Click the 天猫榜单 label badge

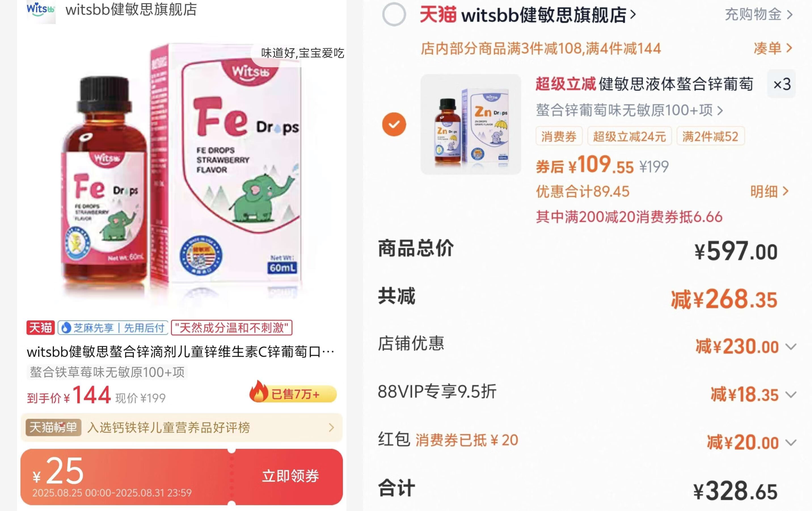tap(53, 427)
